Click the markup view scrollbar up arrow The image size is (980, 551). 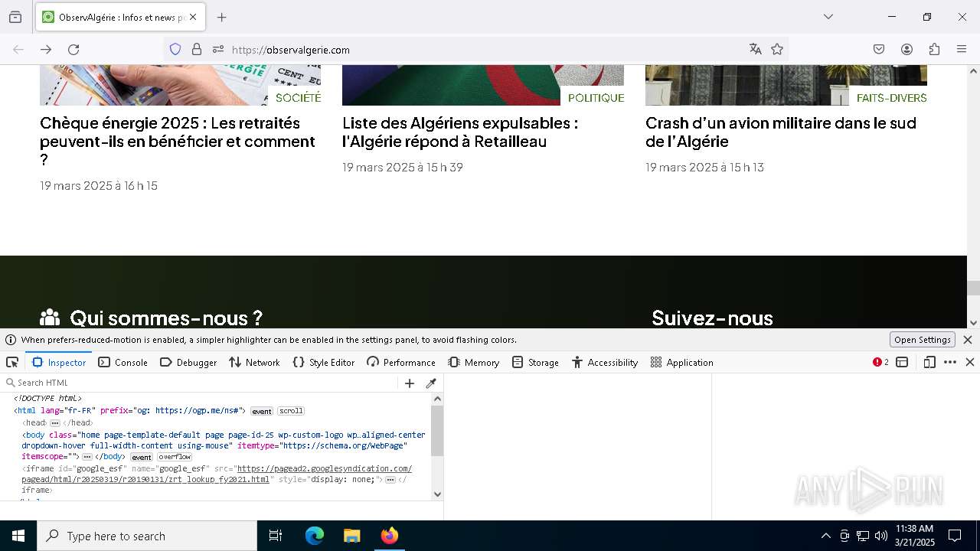(437, 399)
